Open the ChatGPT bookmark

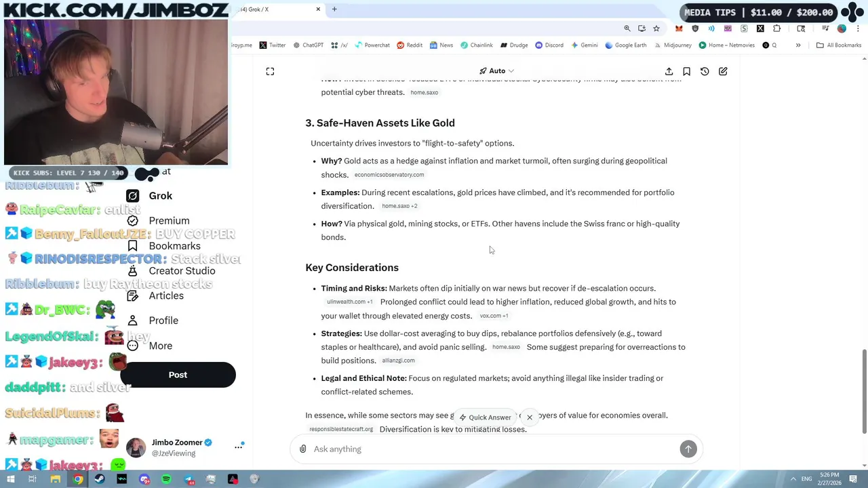point(309,45)
